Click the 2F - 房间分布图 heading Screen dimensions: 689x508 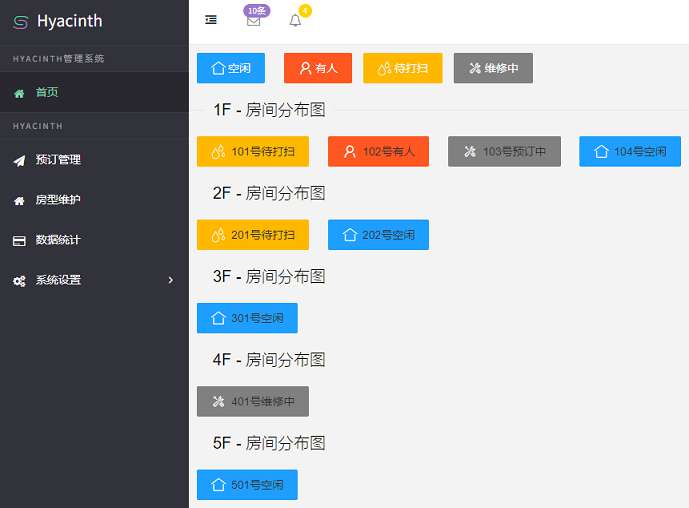point(269,193)
